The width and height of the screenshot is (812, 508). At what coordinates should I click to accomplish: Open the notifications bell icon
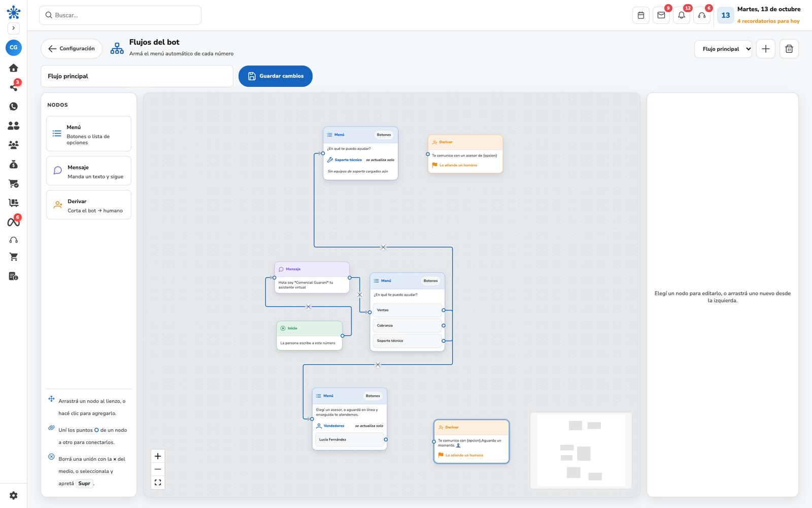coord(682,15)
